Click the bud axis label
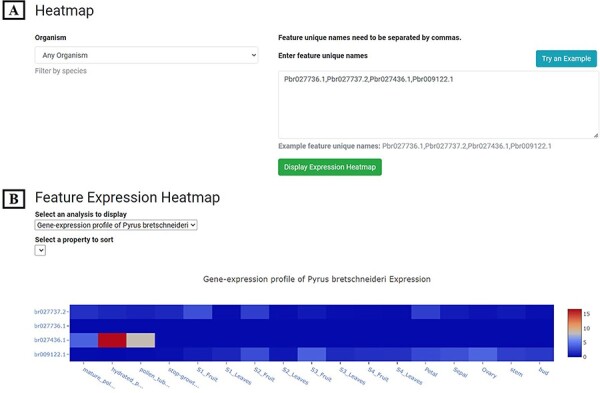This screenshot has width=600, height=393. (x=543, y=371)
